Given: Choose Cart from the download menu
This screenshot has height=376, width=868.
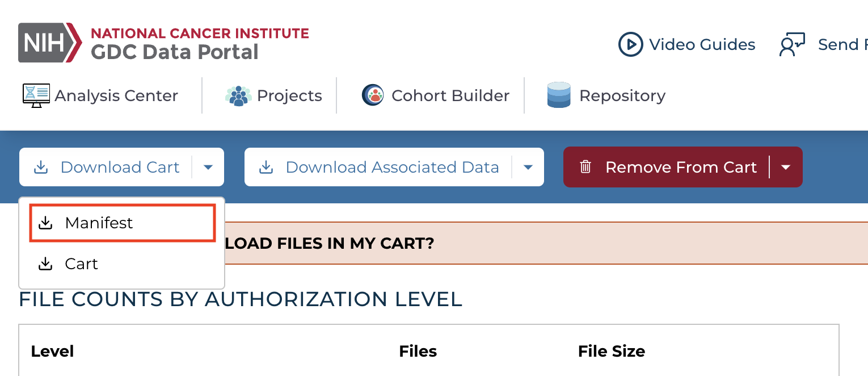Looking at the screenshot, I should click(x=82, y=264).
